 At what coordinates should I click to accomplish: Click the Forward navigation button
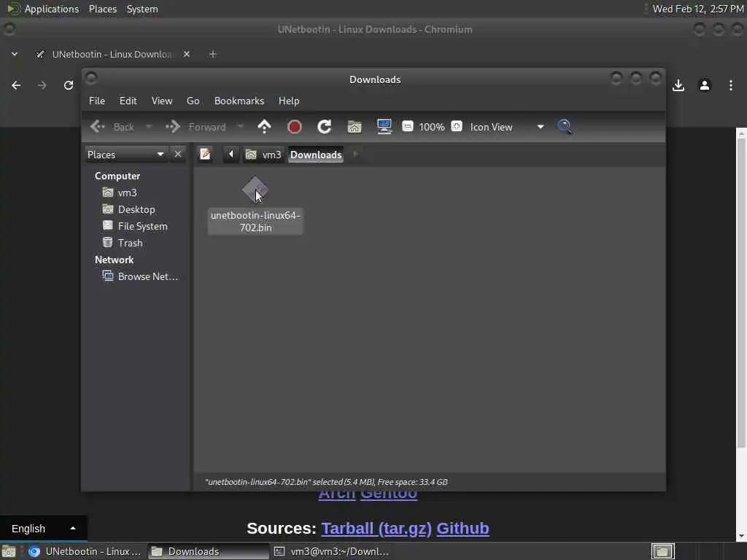[x=196, y=127]
